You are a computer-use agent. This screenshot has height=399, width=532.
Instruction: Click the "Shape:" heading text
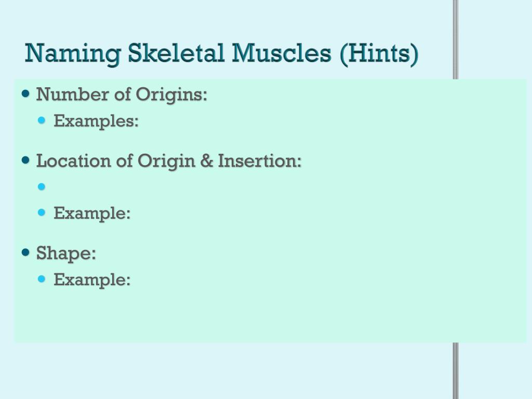[66, 253]
